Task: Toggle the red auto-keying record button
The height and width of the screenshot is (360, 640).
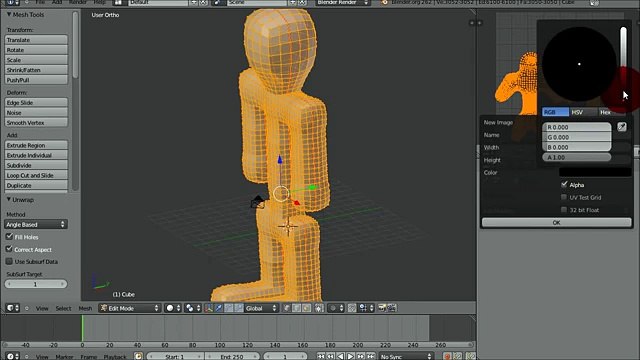Action: tap(447, 357)
